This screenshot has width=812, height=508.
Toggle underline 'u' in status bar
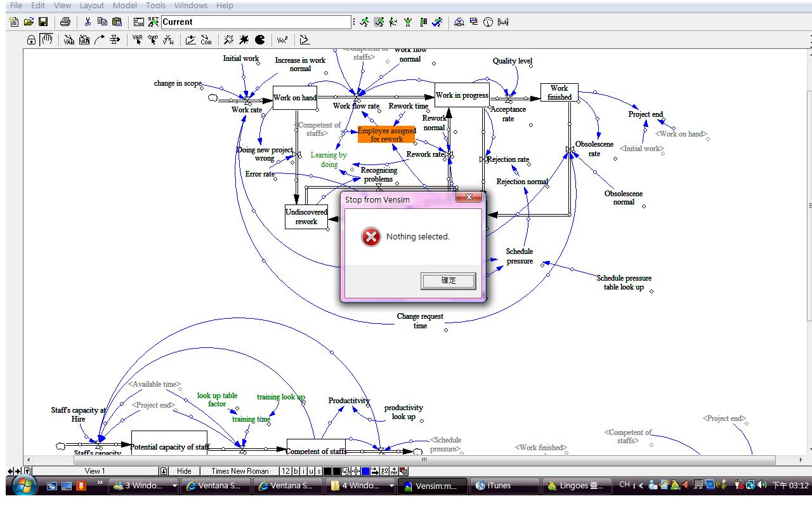pos(311,471)
